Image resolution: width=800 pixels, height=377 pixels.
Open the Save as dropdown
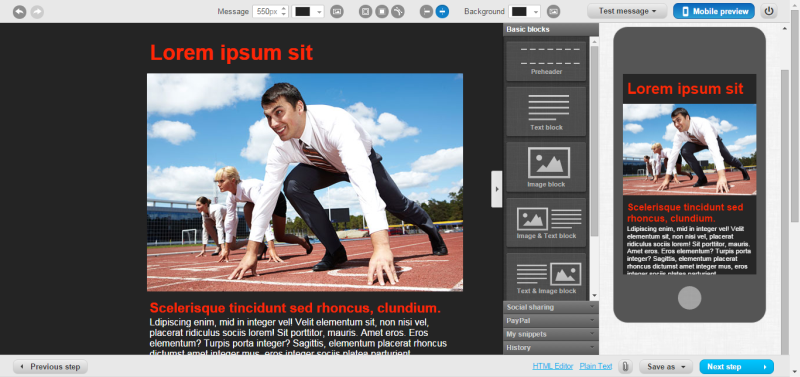665,367
